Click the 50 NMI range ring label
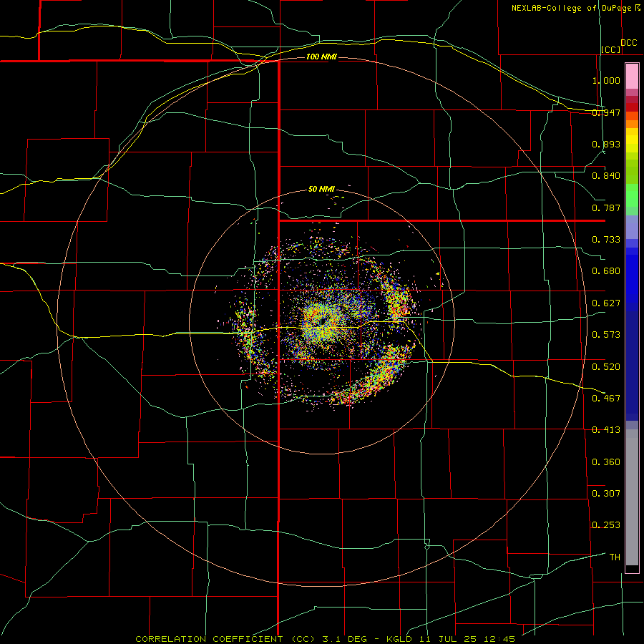The height and width of the screenshot is (644, 644). 321,190
